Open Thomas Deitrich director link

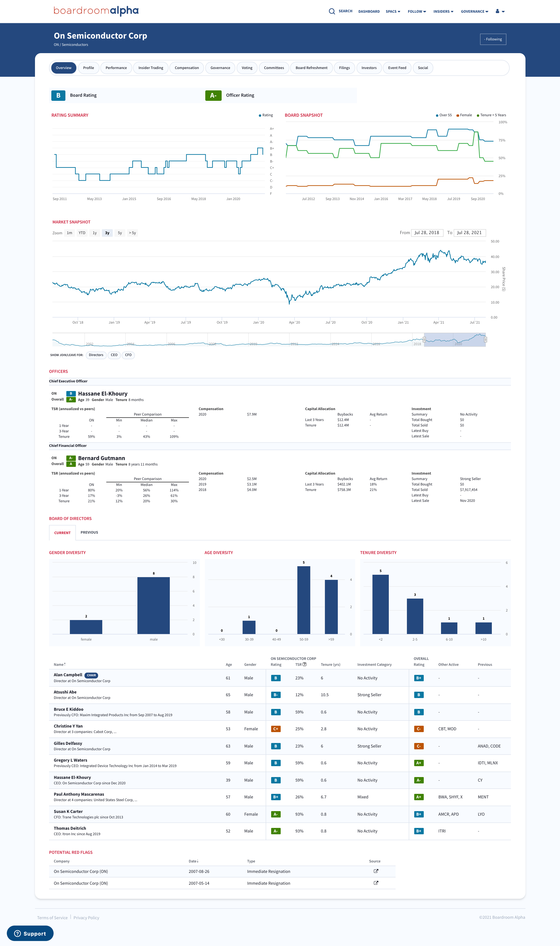pyautogui.click(x=70, y=828)
